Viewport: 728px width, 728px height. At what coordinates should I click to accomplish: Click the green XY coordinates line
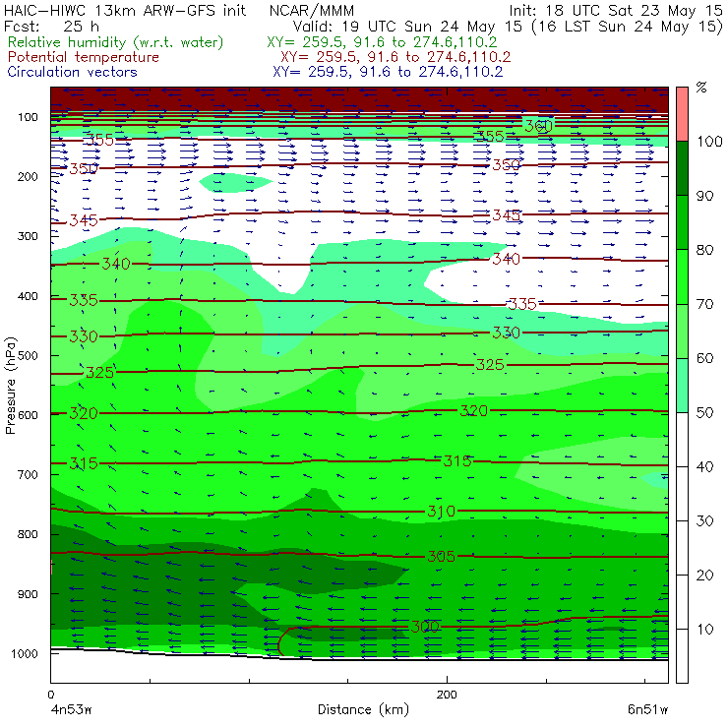[382, 42]
